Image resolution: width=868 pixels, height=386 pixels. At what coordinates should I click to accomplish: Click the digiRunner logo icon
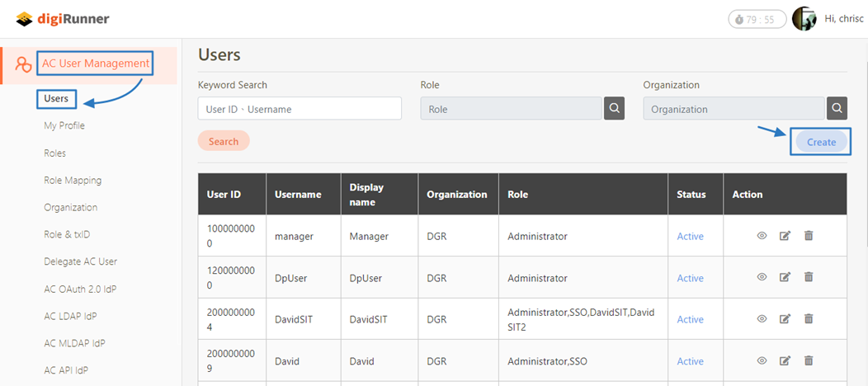pos(25,19)
